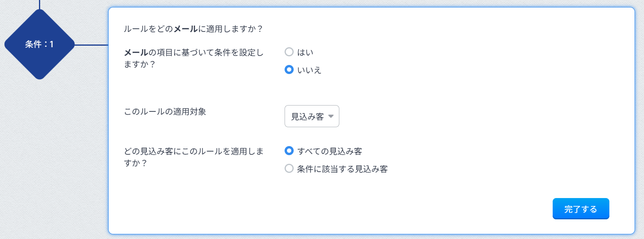Select the いいえ radio button
Screen dimensions: 644x239
pyautogui.click(x=289, y=70)
